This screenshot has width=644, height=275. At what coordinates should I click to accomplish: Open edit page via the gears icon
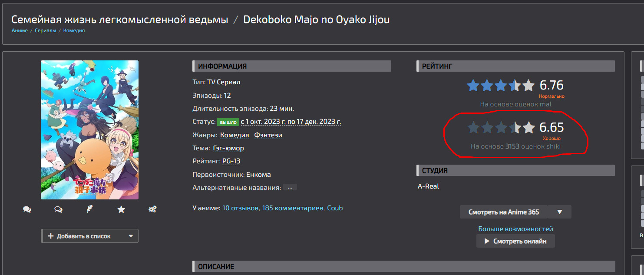pos(152,209)
